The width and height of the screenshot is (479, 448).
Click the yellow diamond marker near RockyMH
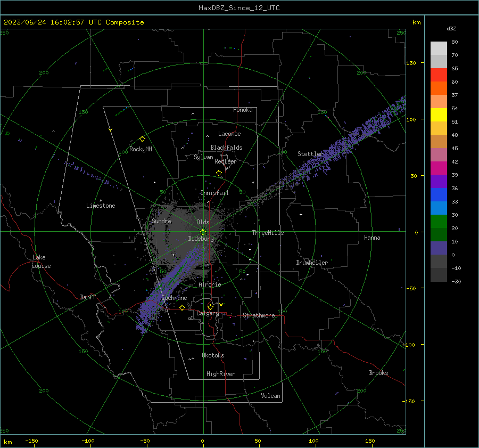tap(142, 139)
